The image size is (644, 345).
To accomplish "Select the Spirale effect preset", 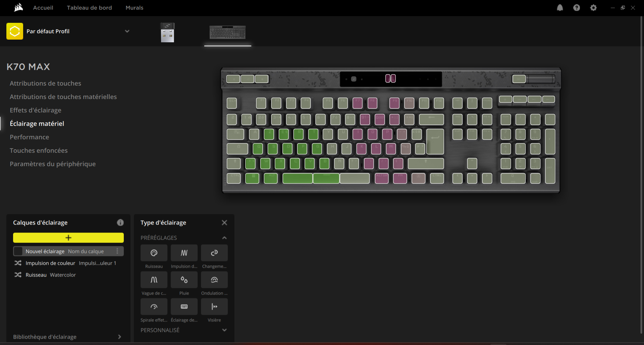I will pos(154,306).
